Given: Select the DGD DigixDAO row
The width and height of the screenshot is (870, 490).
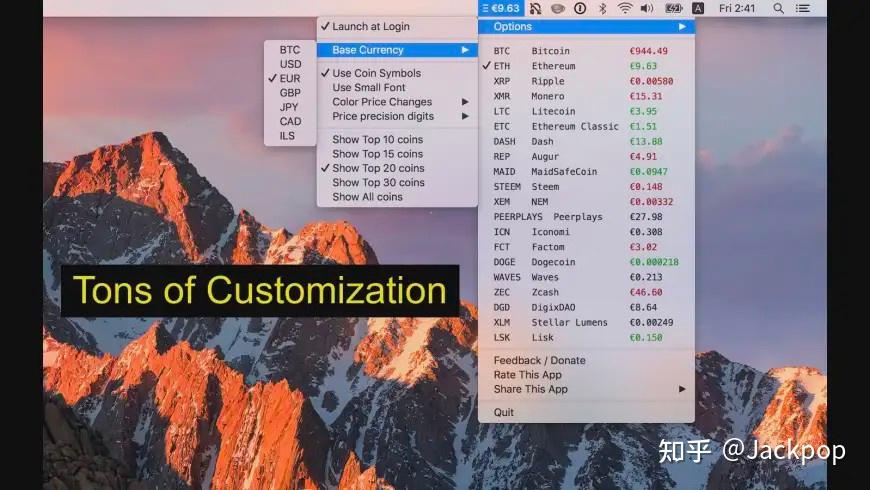Looking at the screenshot, I should pyautogui.click(x=586, y=307).
